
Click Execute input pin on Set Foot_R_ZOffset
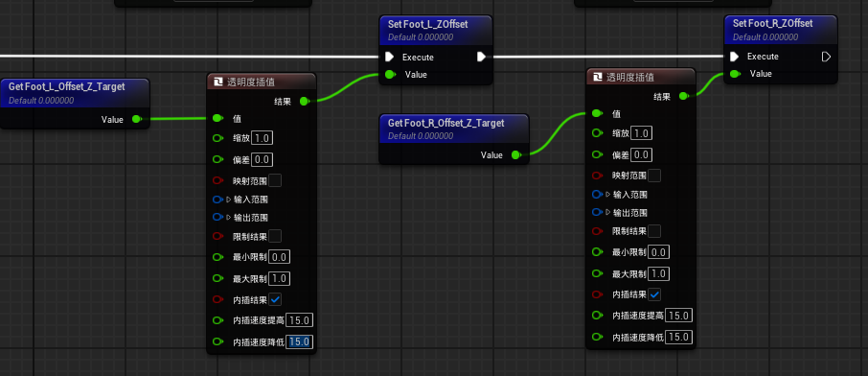click(x=734, y=56)
